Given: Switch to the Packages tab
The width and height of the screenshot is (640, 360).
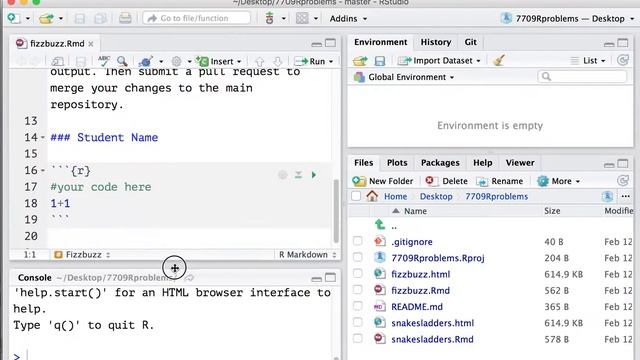Looking at the screenshot, I should click(x=440, y=162).
